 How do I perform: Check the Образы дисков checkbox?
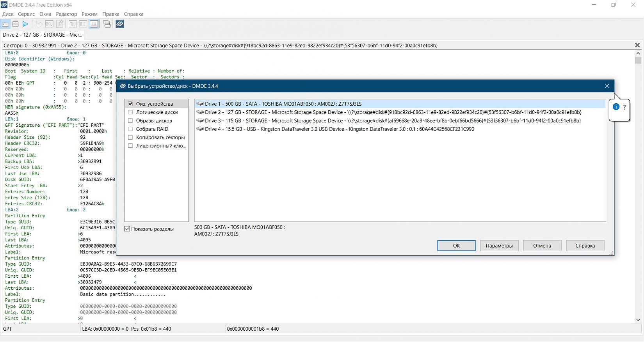[130, 121]
